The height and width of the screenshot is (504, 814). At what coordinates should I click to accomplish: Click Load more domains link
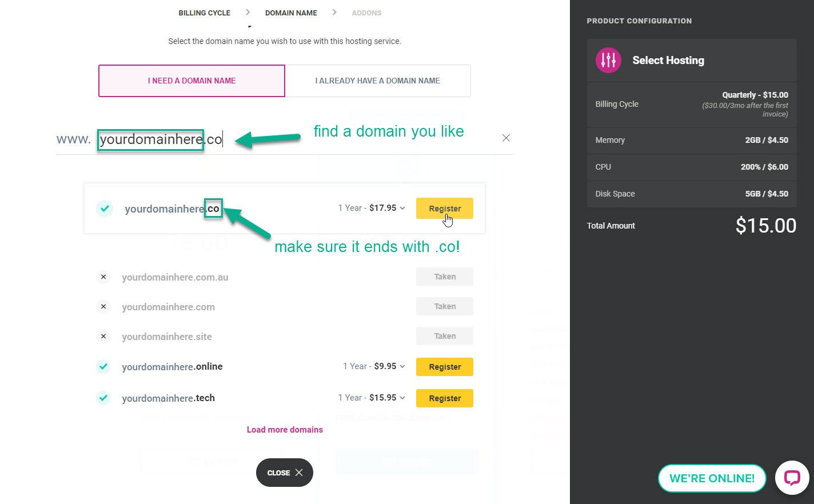tap(285, 430)
